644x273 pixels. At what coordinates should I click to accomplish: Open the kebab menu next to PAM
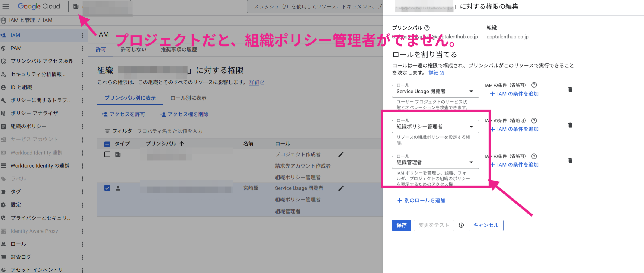[82, 48]
